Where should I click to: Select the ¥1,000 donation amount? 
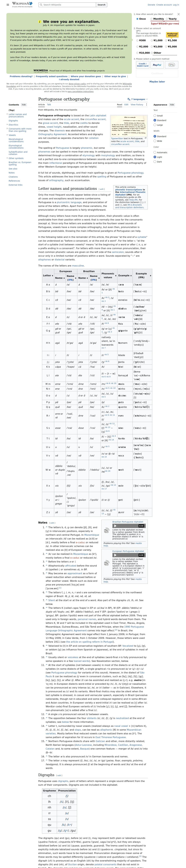(156, 41)
